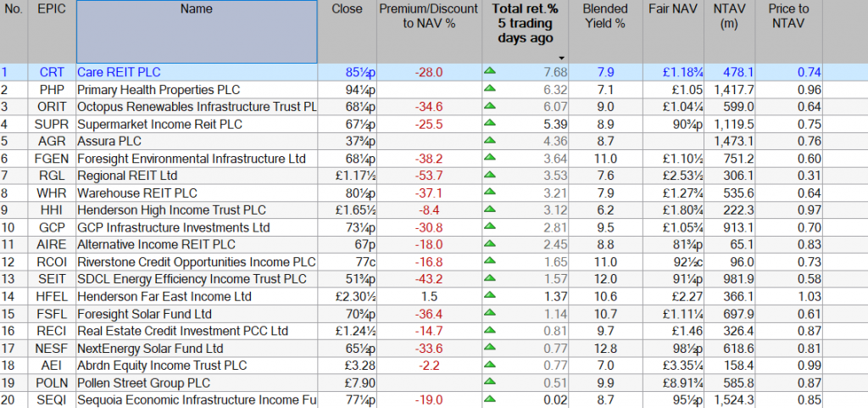Screen dimensions: 868x408
Task: Select Henderson Far East Income Ltd name
Action: [x=164, y=297]
